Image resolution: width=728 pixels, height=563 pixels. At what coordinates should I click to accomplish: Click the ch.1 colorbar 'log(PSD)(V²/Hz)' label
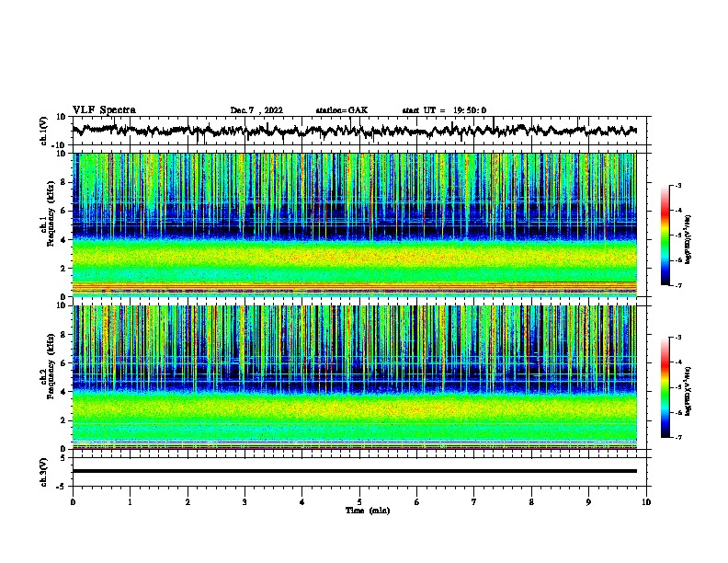pyautogui.click(x=688, y=240)
